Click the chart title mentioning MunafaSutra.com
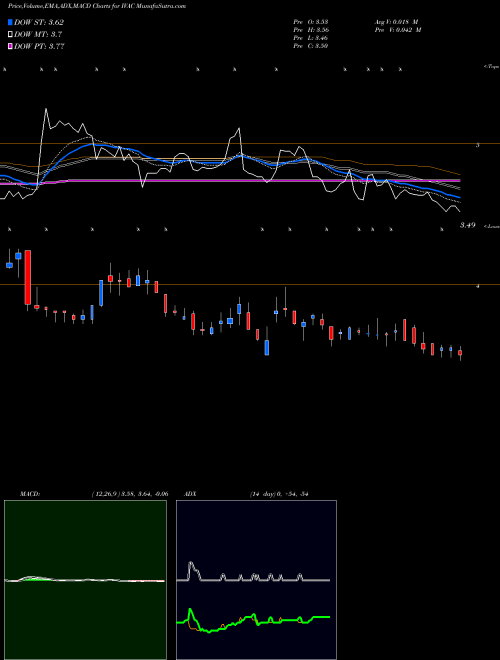 click(97, 6)
